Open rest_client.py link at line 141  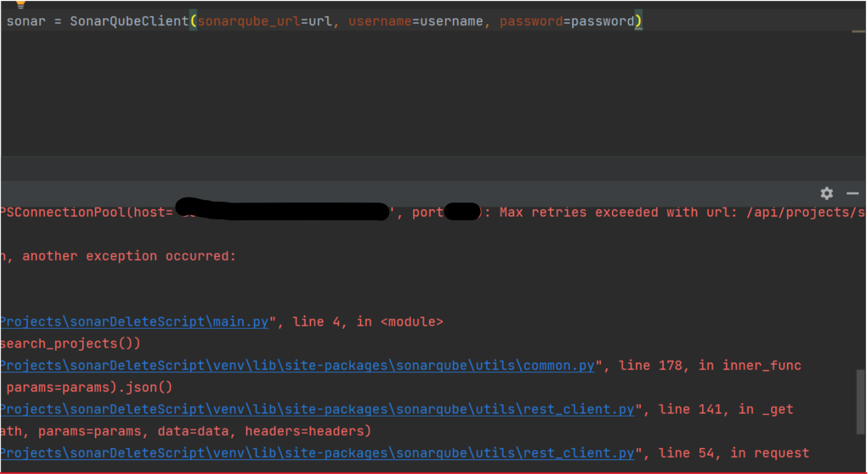317,410
